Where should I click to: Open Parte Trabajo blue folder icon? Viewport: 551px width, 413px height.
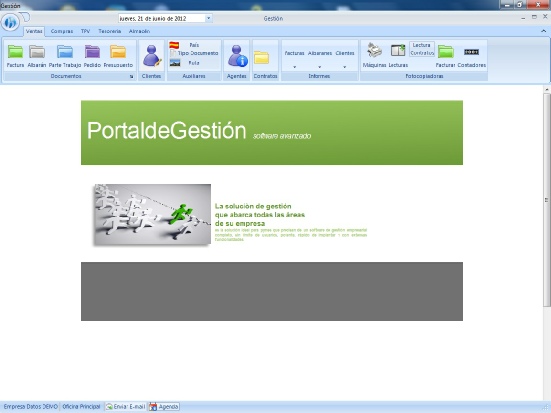click(x=65, y=52)
